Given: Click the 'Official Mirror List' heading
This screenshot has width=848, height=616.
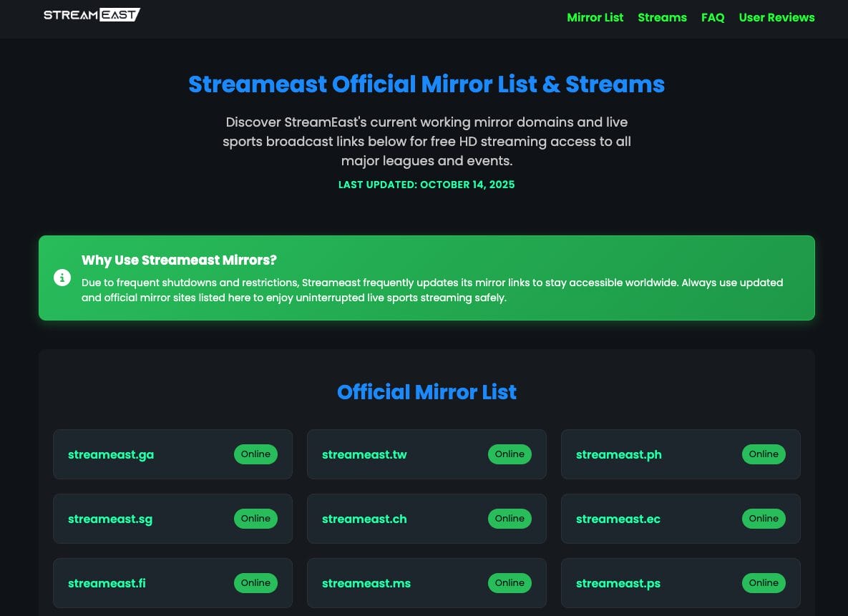Looking at the screenshot, I should (x=427, y=392).
